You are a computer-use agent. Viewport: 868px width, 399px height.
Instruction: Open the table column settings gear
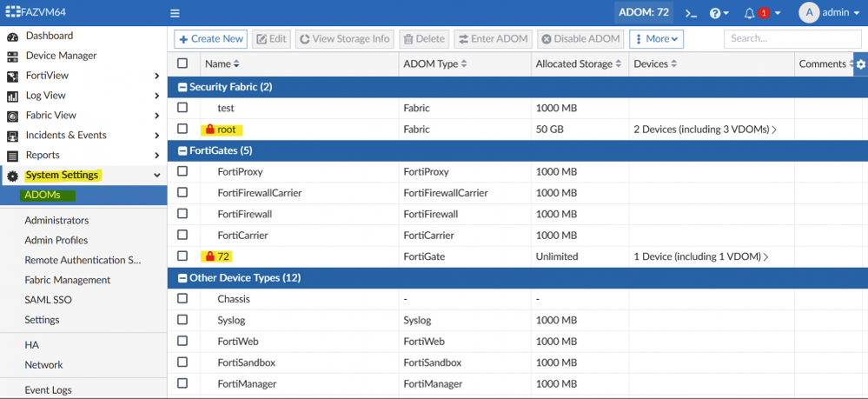860,64
